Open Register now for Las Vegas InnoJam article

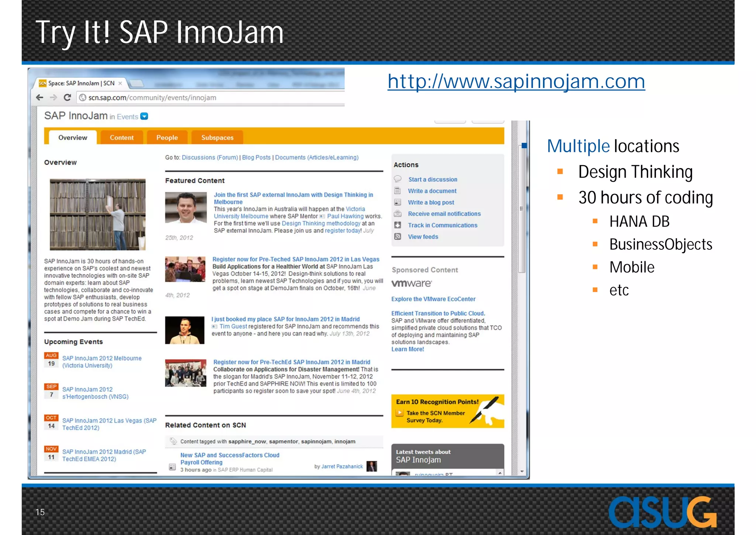click(x=296, y=259)
